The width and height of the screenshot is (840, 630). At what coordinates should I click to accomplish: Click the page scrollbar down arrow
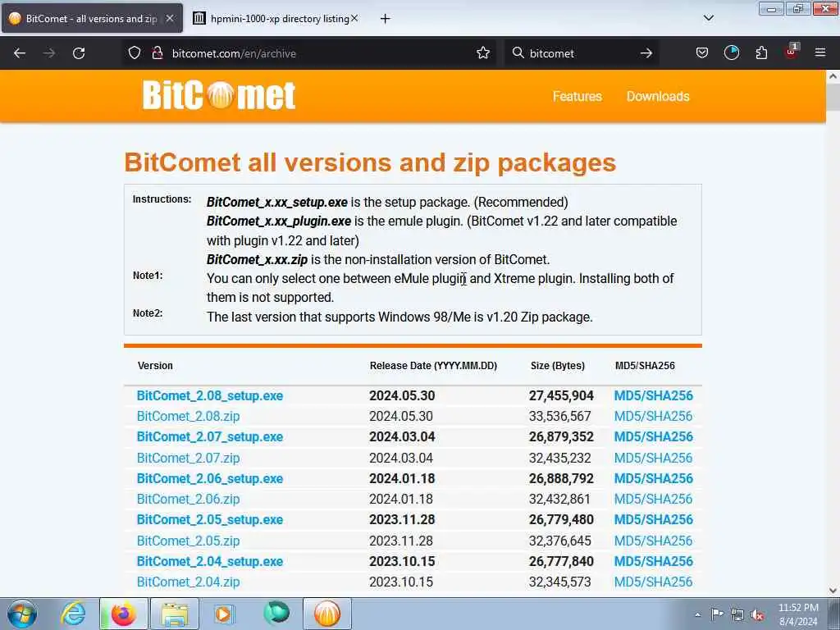[x=833, y=590]
